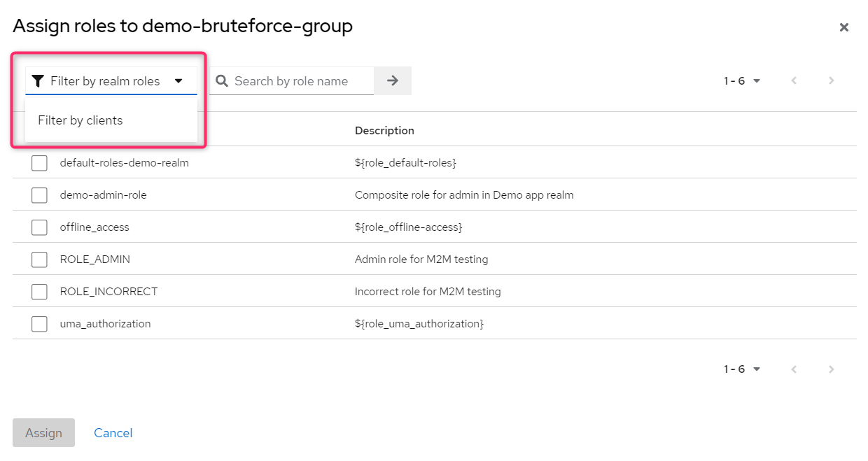Click the ${role_uma_authorization} description
Image resolution: width=868 pixels, height=461 pixels.
(x=419, y=324)
